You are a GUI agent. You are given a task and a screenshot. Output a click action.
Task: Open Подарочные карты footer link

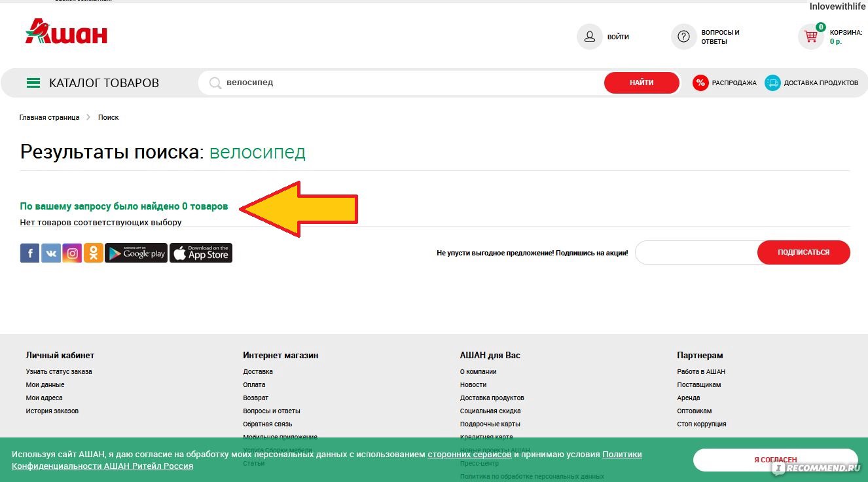pyautogui.click(x=490, y=424)
